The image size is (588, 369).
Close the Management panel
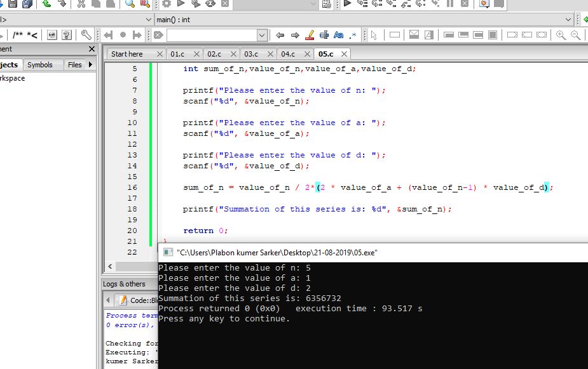click(92, 49)
